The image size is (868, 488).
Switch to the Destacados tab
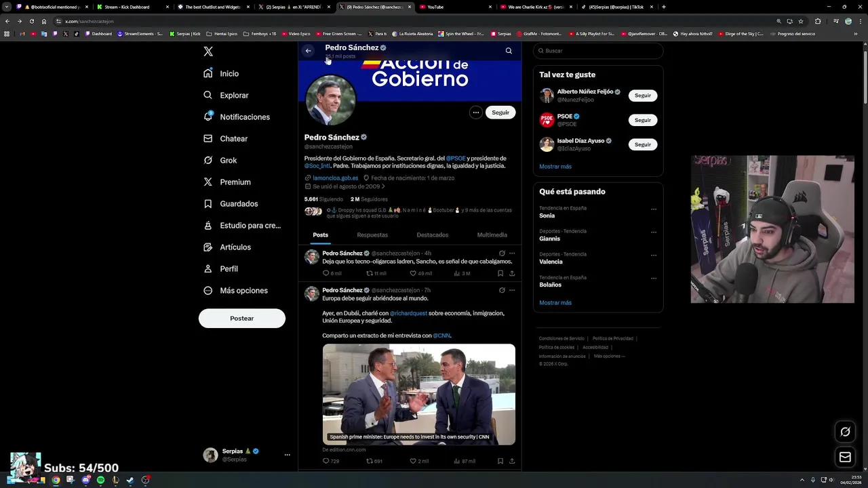click(x=433, y=235)
